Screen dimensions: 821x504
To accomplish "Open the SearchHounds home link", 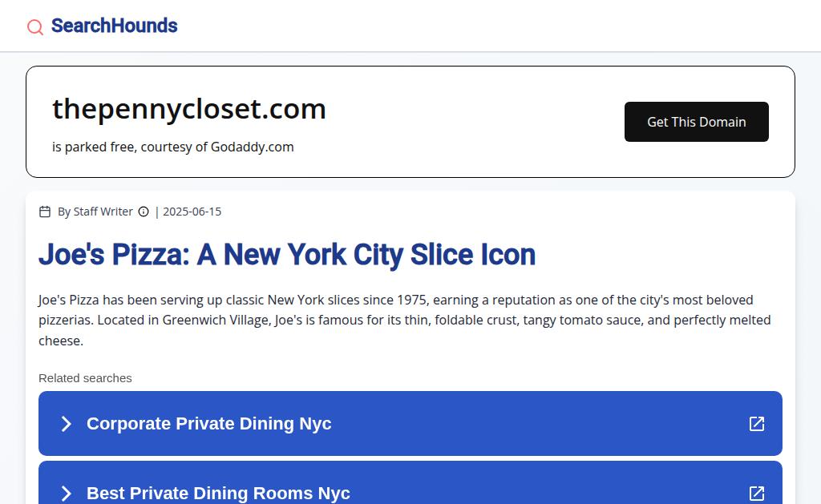I will (x=114, y=26).
